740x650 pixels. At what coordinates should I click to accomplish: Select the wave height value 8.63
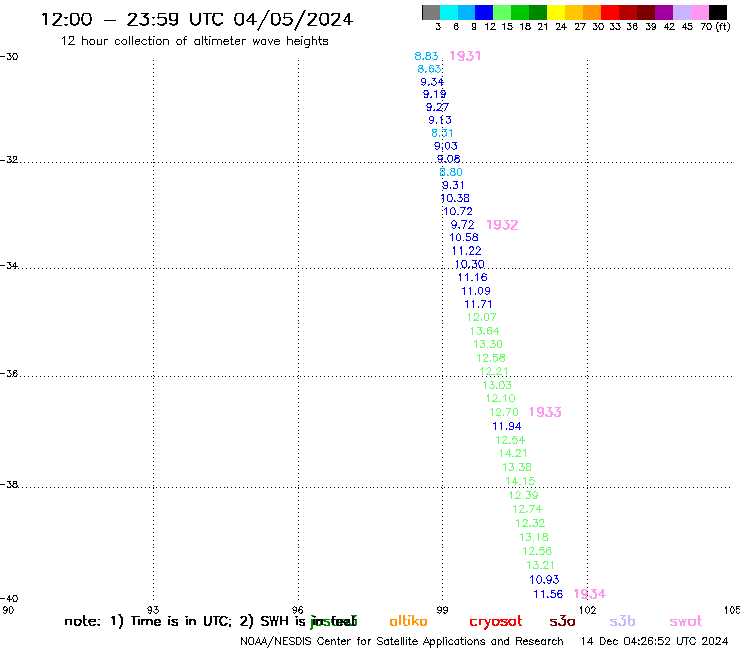[x=429, y=69]
